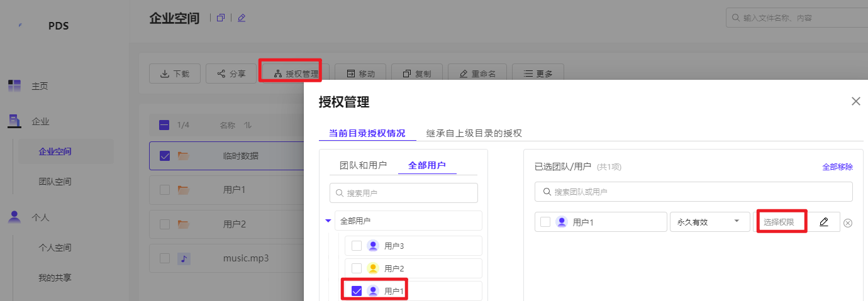Click the music.mp3 file name

click(246, 258)
